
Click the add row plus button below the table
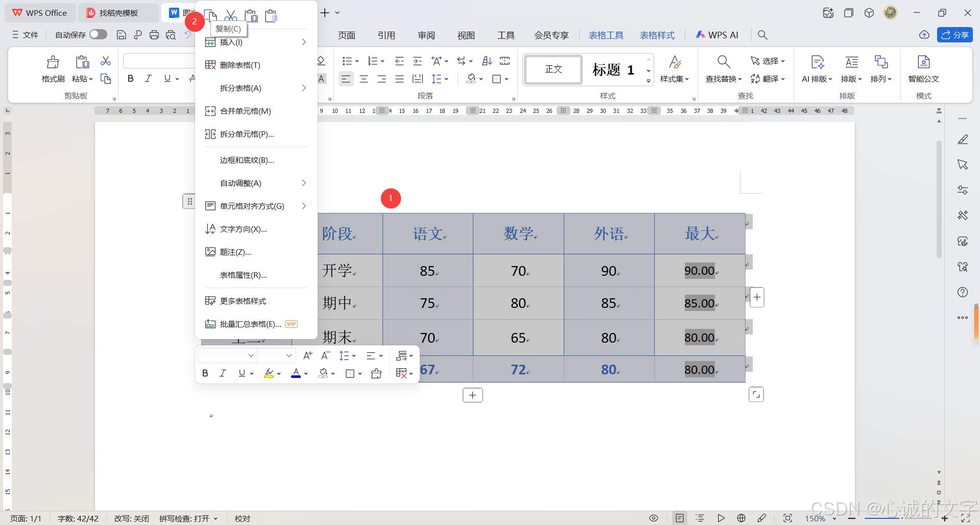(x=472, y=395)
